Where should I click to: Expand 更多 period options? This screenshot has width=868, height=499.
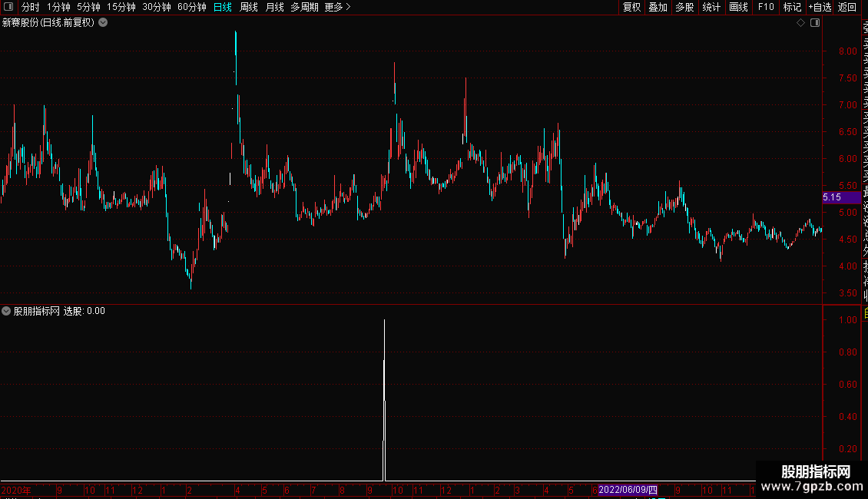point(337,7)
